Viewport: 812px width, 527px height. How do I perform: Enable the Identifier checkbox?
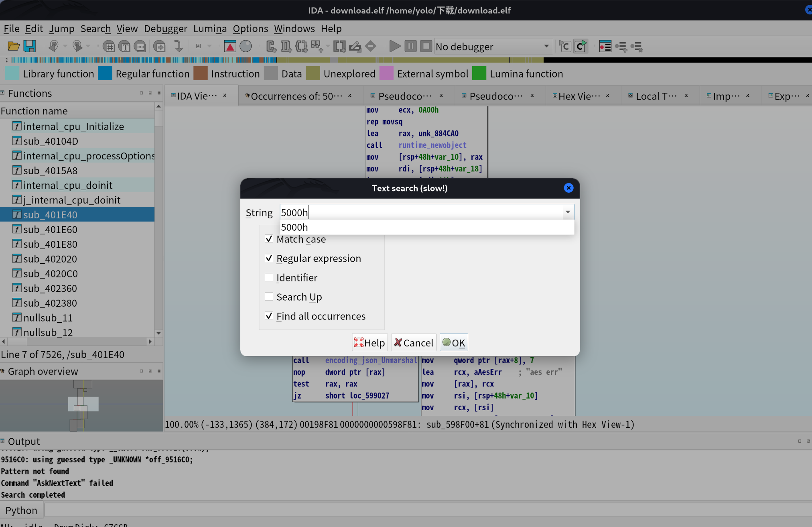pos(269,277)
